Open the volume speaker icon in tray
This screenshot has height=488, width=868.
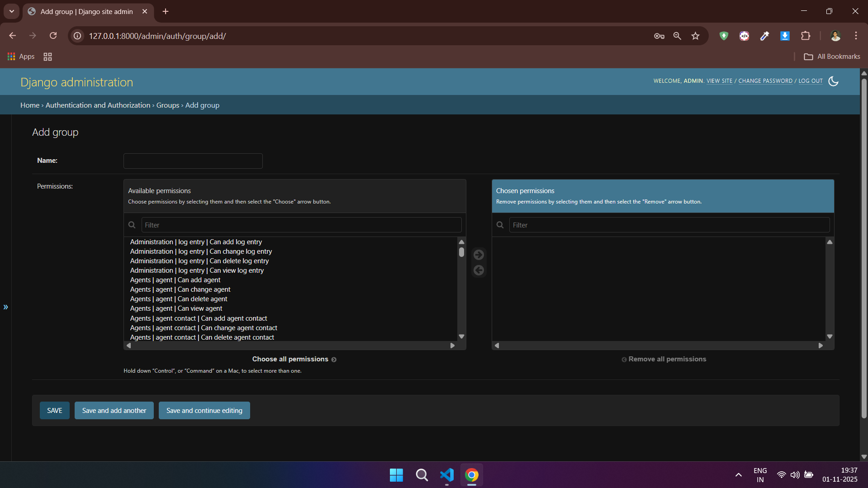click(x=795, y=475)
